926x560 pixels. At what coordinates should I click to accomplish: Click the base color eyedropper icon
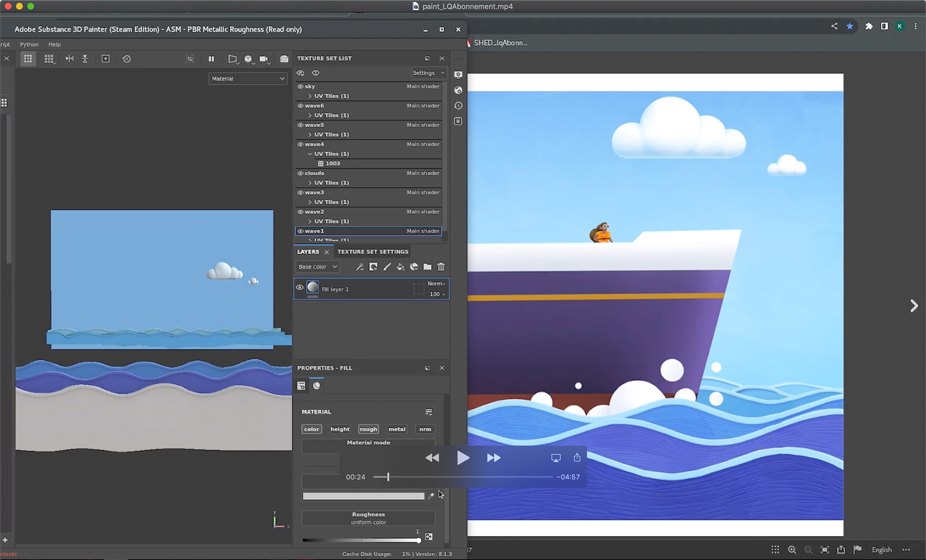(x=431, y=496)
